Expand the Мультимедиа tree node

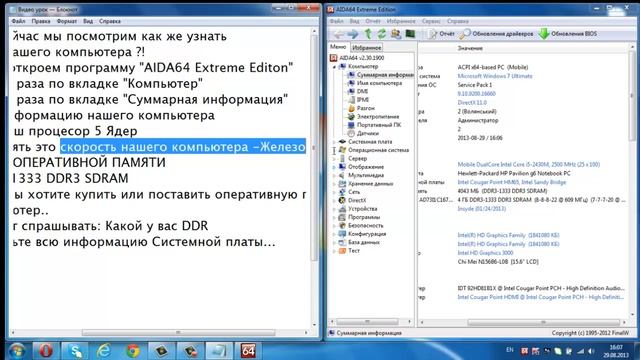tap(334, 176)
